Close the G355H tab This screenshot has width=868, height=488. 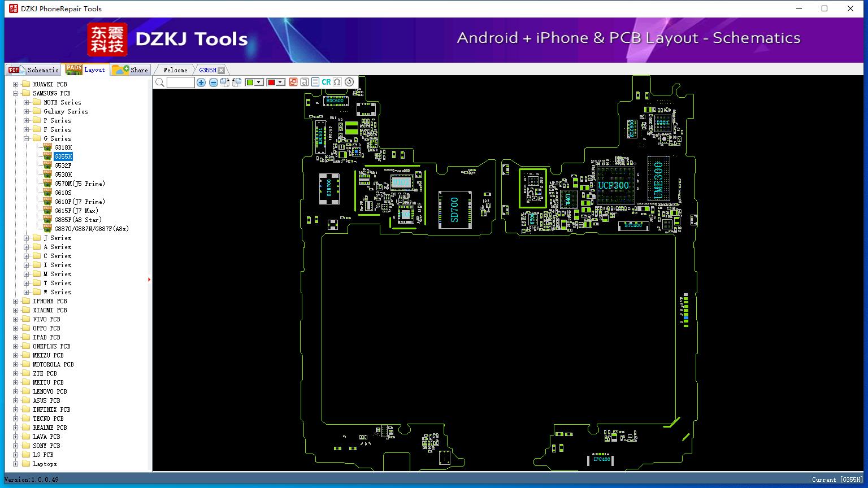coord(222,70)
